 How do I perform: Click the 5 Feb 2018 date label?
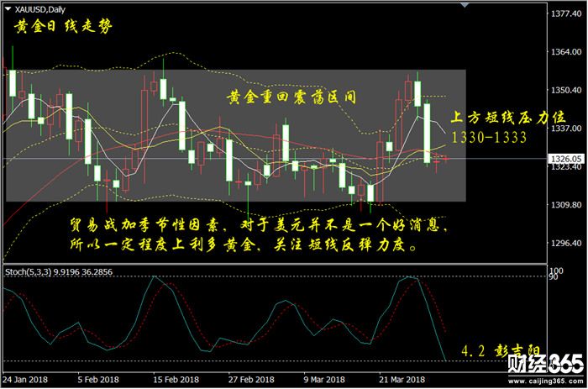click(x=98, y=380)
